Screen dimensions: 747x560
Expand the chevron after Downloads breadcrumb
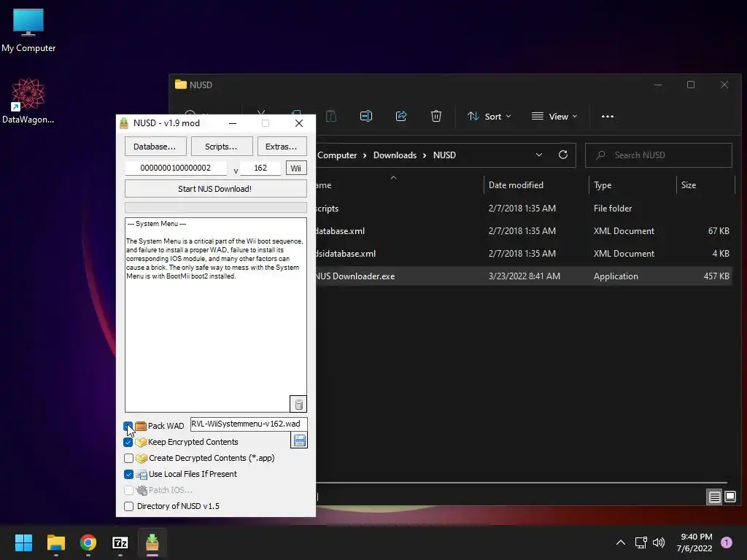click(425, 155)
